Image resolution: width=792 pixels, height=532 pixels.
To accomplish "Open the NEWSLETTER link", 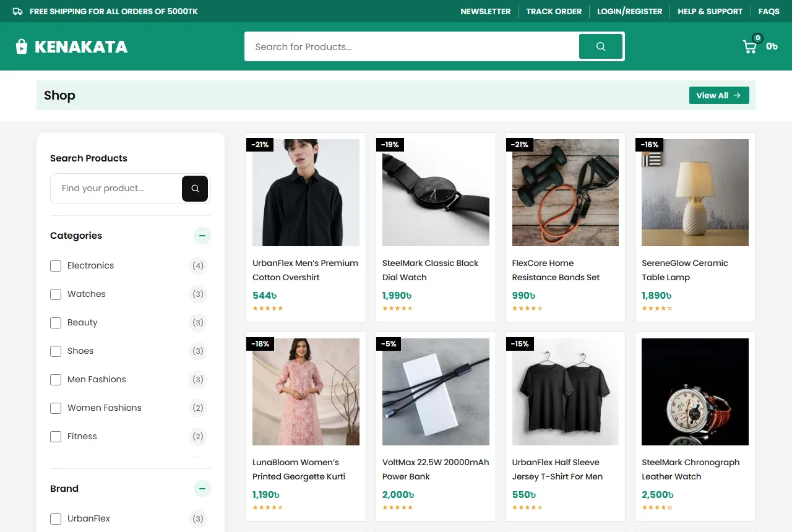I will [x=486, y=11].
